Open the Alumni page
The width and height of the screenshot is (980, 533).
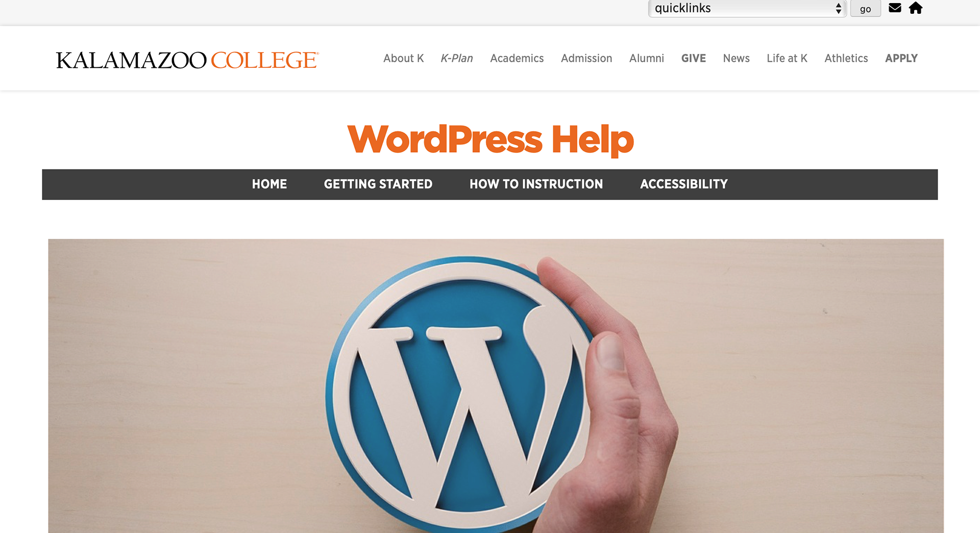[x=647, y=58]
